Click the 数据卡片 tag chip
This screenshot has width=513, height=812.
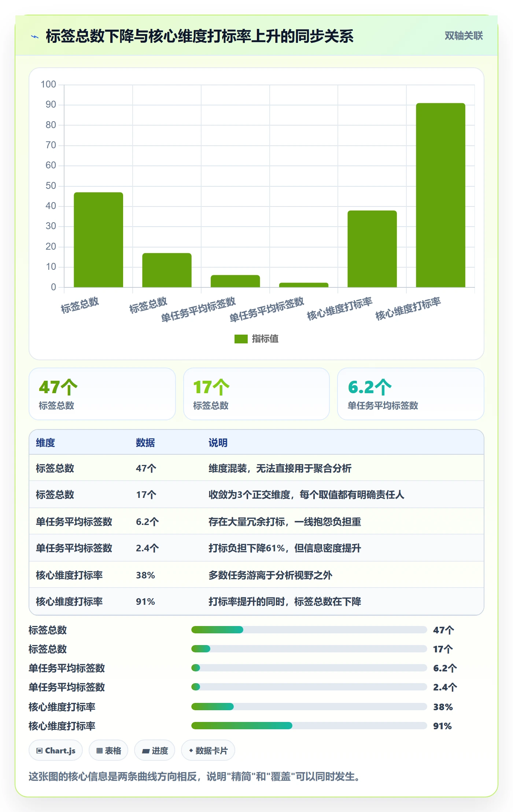click(208, 750)
